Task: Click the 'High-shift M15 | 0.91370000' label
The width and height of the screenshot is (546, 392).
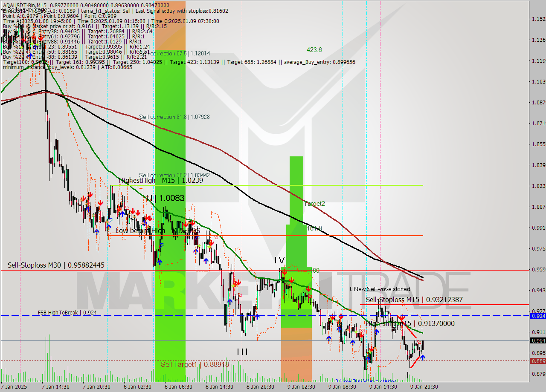Action: [x=410, y=324]
